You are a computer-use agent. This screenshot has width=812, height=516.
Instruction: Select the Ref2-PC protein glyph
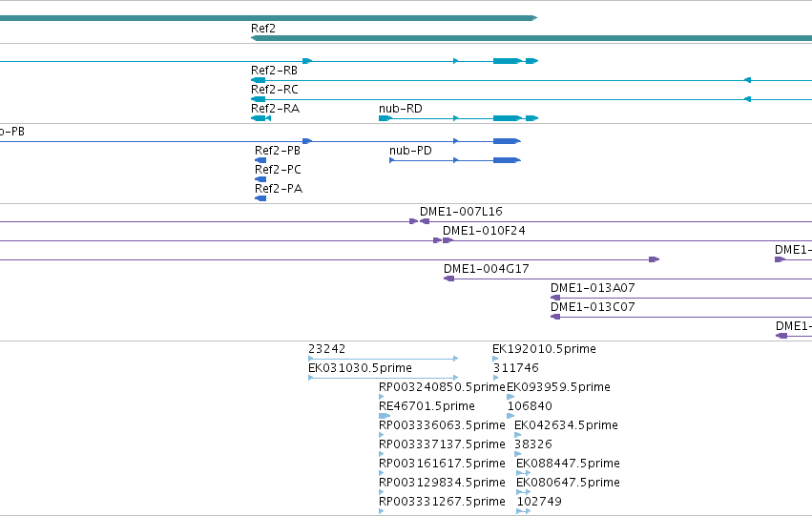[x=260, y=179]
